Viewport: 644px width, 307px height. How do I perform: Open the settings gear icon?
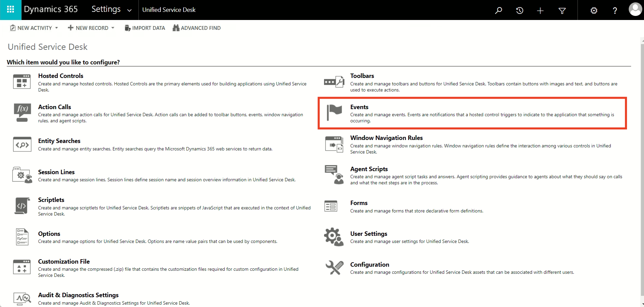coord(594,11)
